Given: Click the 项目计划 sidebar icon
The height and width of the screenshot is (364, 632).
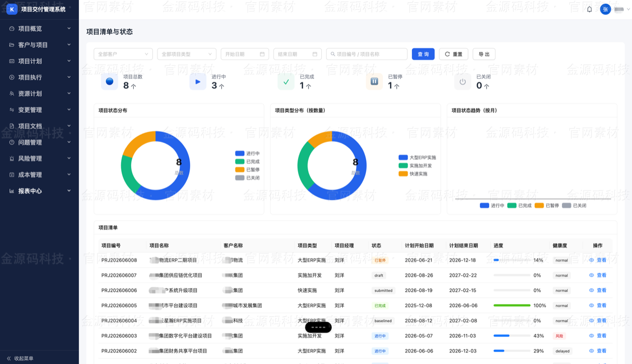Looking at the screenshot, I should click(x=12, y=62).
